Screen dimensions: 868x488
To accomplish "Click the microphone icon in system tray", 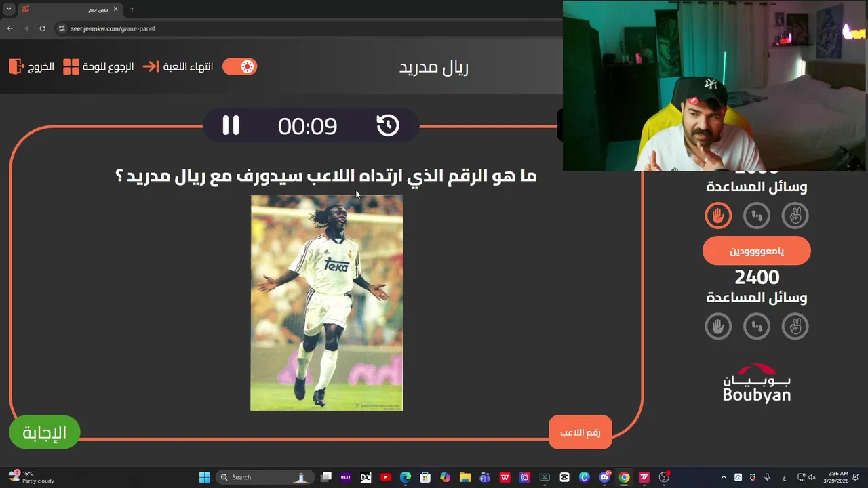I will [x=767, y=477].
